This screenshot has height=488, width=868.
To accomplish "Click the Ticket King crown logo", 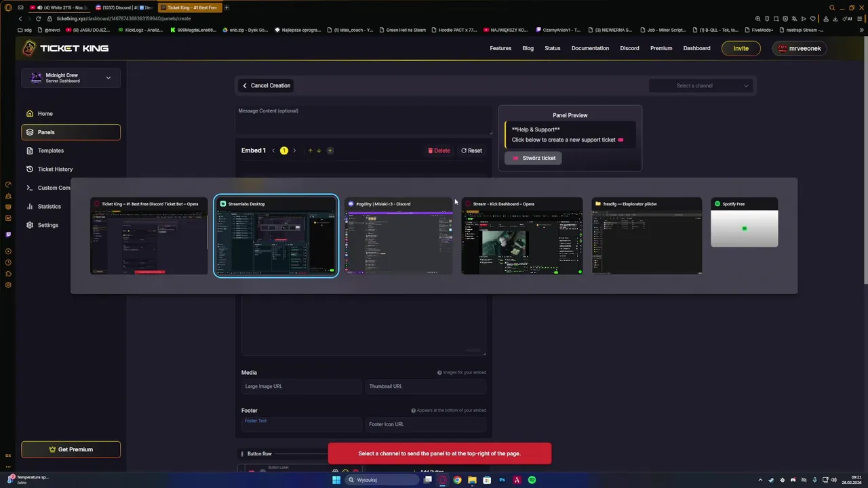I will coord(29,48).
